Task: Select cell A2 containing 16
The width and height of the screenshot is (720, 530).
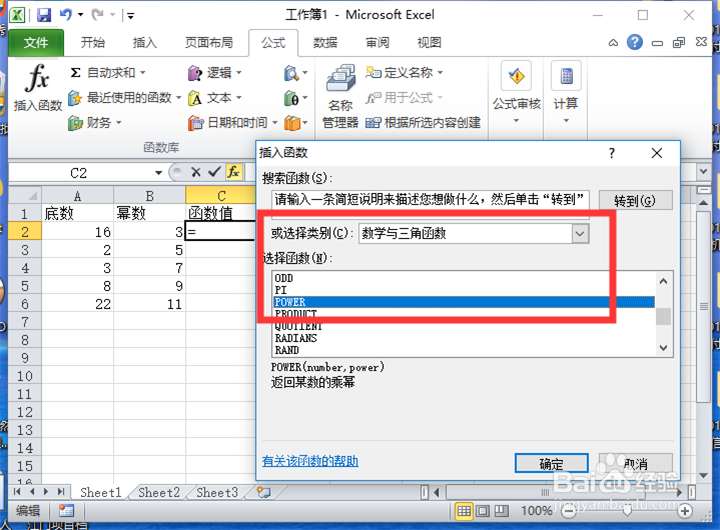Action: point(78,232)
